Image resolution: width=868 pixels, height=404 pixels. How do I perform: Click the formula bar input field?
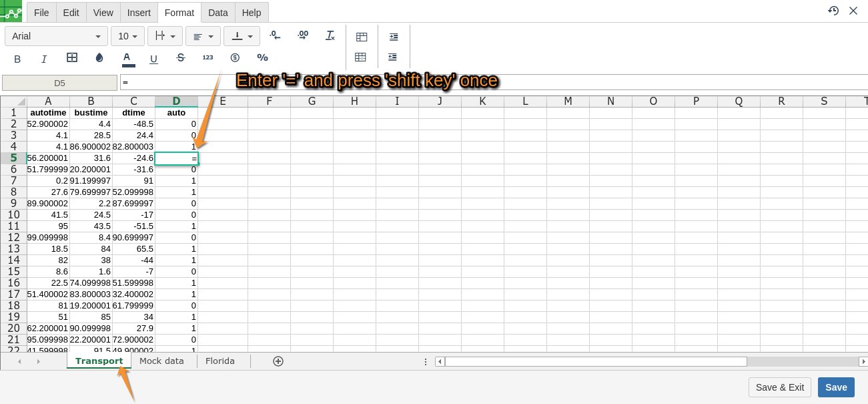(467, 83)
